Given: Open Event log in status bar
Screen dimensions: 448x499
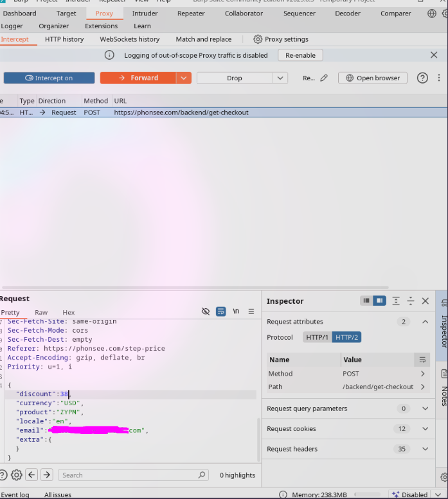Looking at the screenshot, I should pyautogui.click(x=15, y=495).
